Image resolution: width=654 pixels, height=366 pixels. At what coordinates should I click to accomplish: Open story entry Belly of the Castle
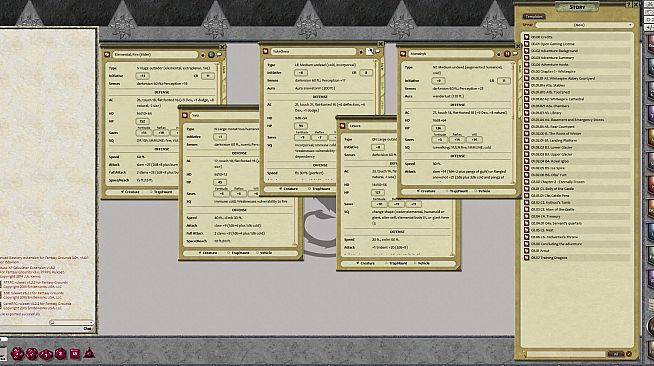tap(552, 188)
